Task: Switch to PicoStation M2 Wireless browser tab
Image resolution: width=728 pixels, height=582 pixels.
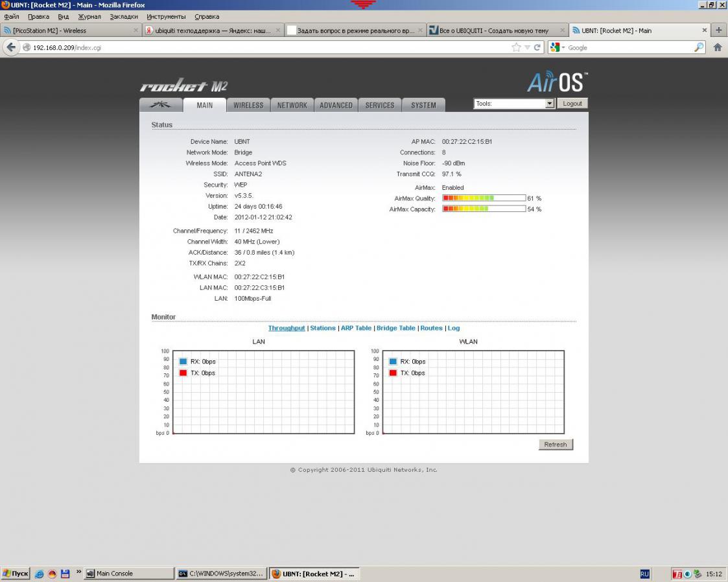Action: (x=71, y=30)
